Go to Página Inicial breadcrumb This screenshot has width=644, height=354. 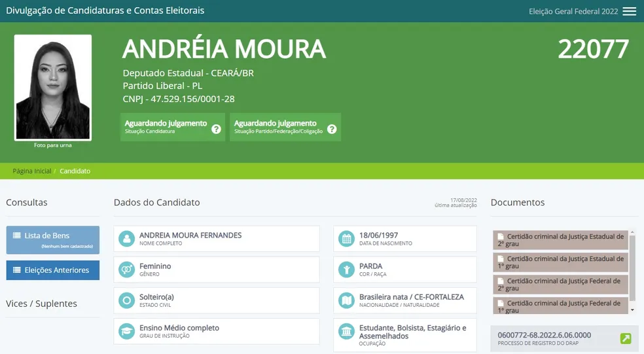click(32, 171)
